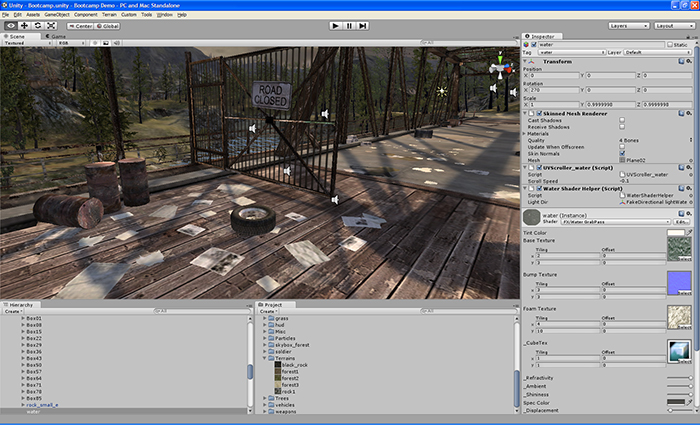The width and height of the screenshot is (700, 425).
Task: Toggle the water object active checkbox
Action: 534,45
